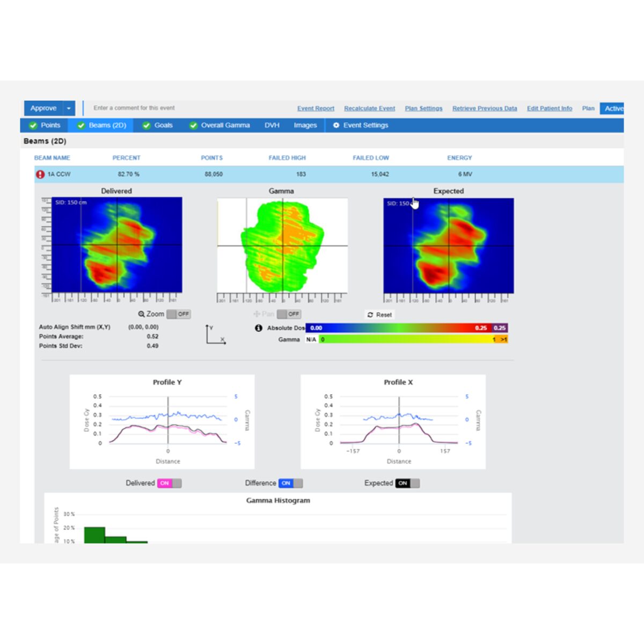This screenshot has width=644, height=644.
Task: Click the Absolute Dose info icon
Action: point(258,328)
